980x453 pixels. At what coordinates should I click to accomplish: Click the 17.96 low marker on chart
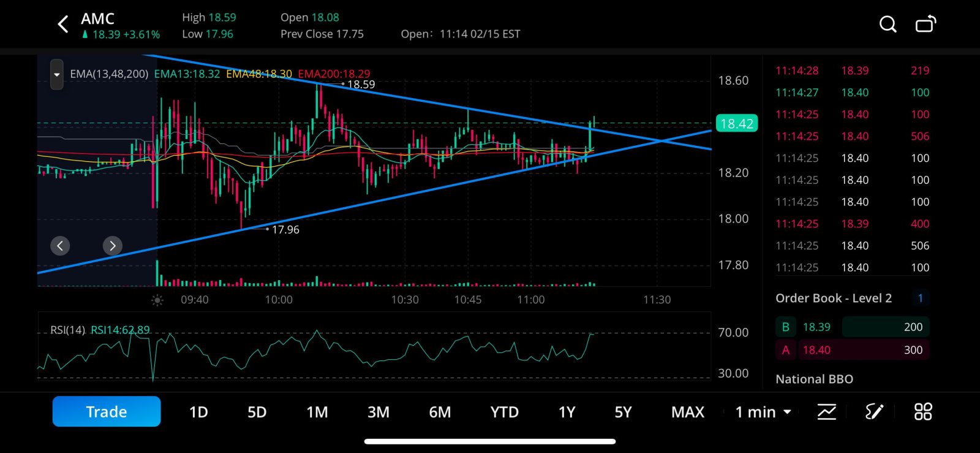(285, 230)
